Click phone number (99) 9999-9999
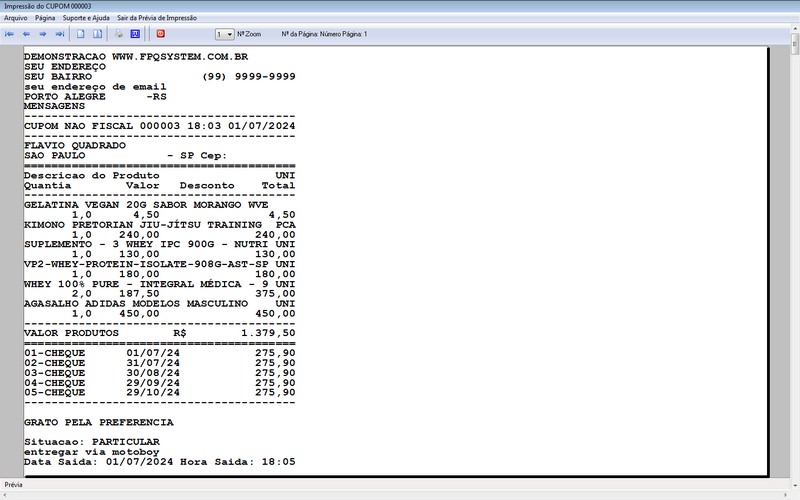 click(x=249, y=77)
